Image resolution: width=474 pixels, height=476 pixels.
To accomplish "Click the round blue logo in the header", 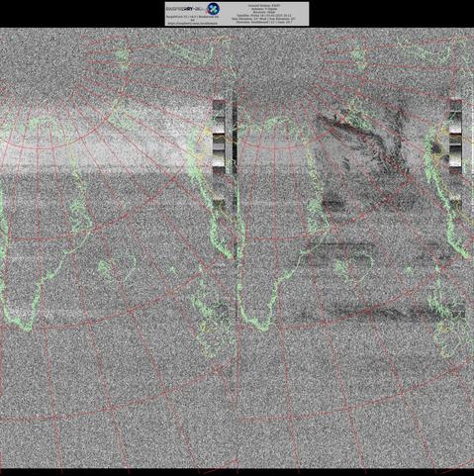I will [x=214, y=9].
